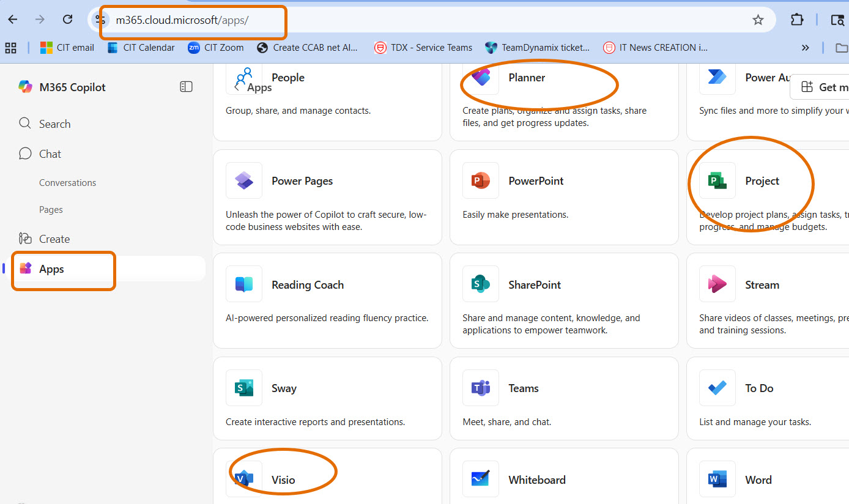The width and height of the screenshot is (849, 504).
Task: Click the browser address bar URL
Action: [182, 20]
